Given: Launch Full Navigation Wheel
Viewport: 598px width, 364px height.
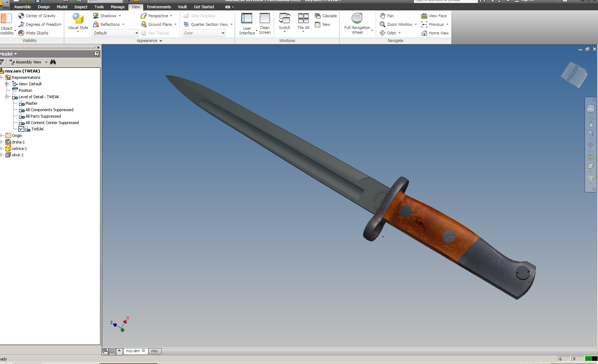Looking at the screenshot, I should (x=357, y=24).
